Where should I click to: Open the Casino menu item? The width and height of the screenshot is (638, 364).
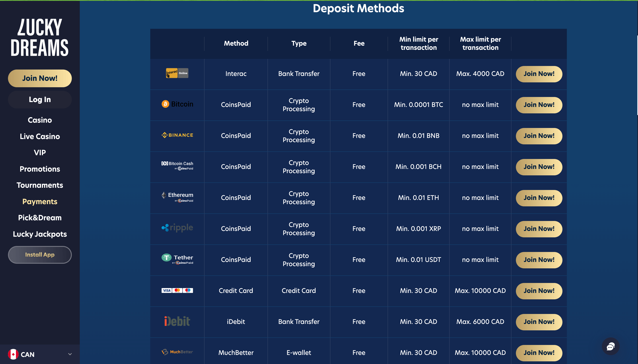point(40,120)
